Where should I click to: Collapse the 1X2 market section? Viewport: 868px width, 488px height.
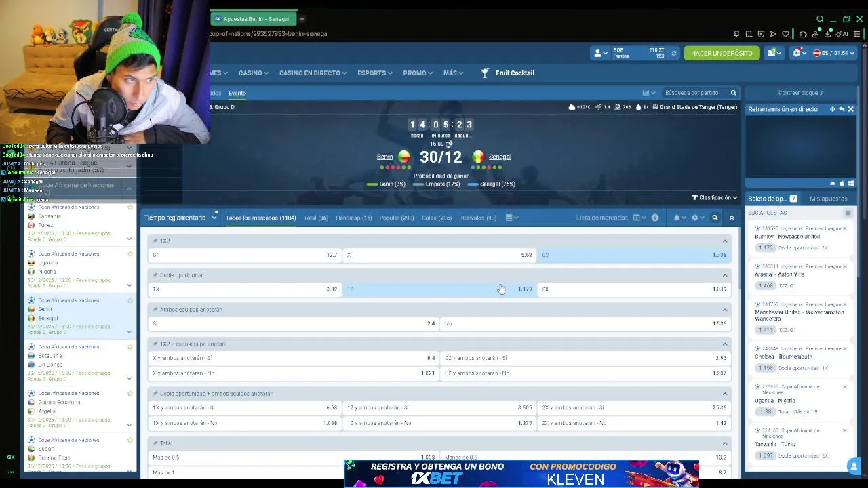[x=725, y=241]
